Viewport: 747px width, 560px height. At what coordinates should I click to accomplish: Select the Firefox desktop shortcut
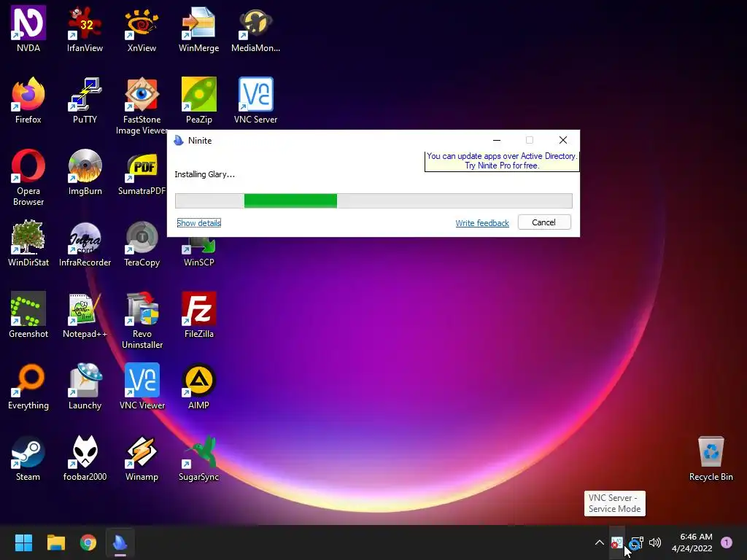point(28,100)
